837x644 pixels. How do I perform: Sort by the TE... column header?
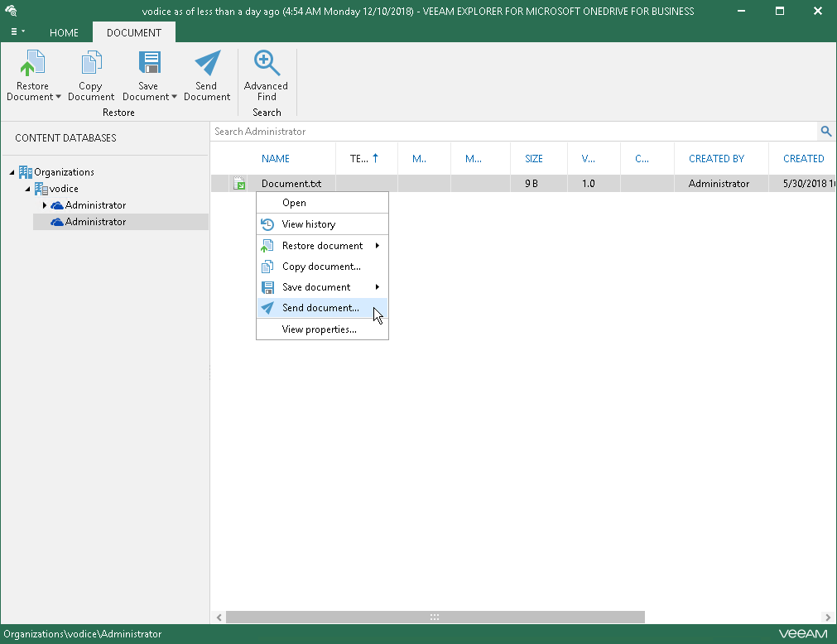point(366,158)
